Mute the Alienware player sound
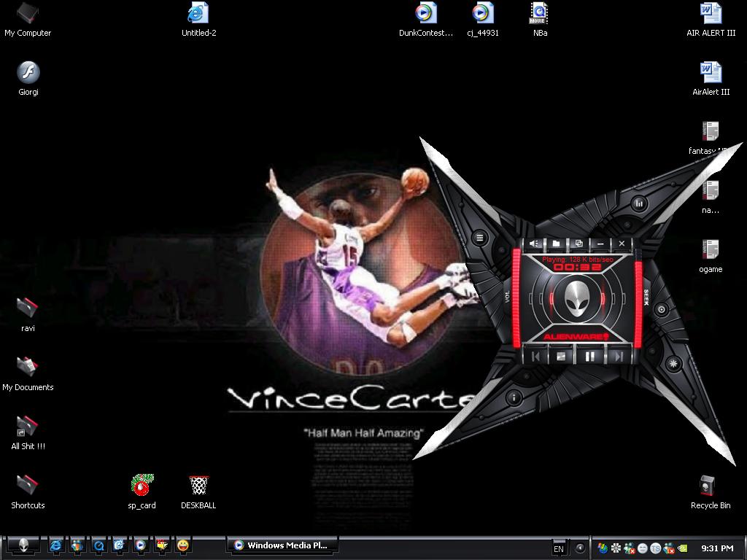The image size is (747, 560). click(x=534, y=244)
